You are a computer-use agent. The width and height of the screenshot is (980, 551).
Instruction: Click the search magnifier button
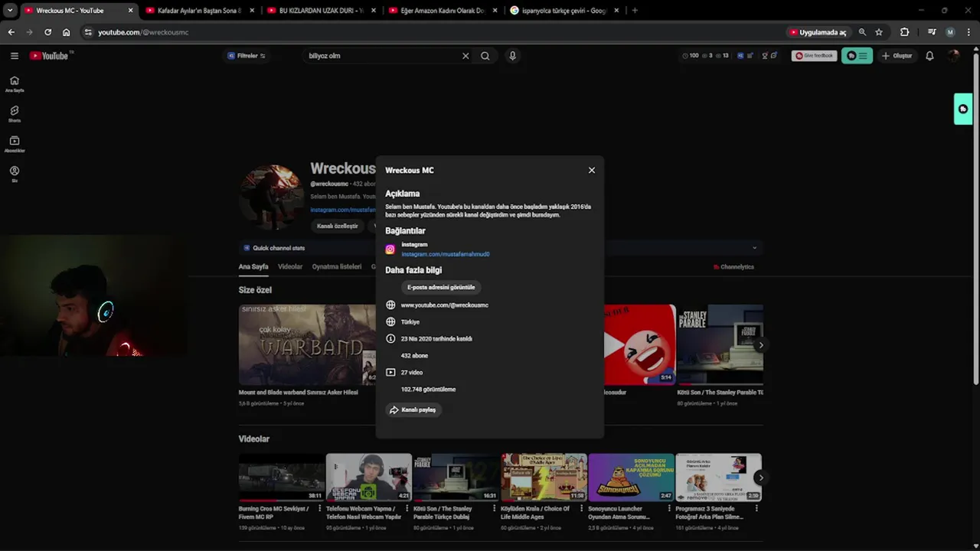(485, 56)
